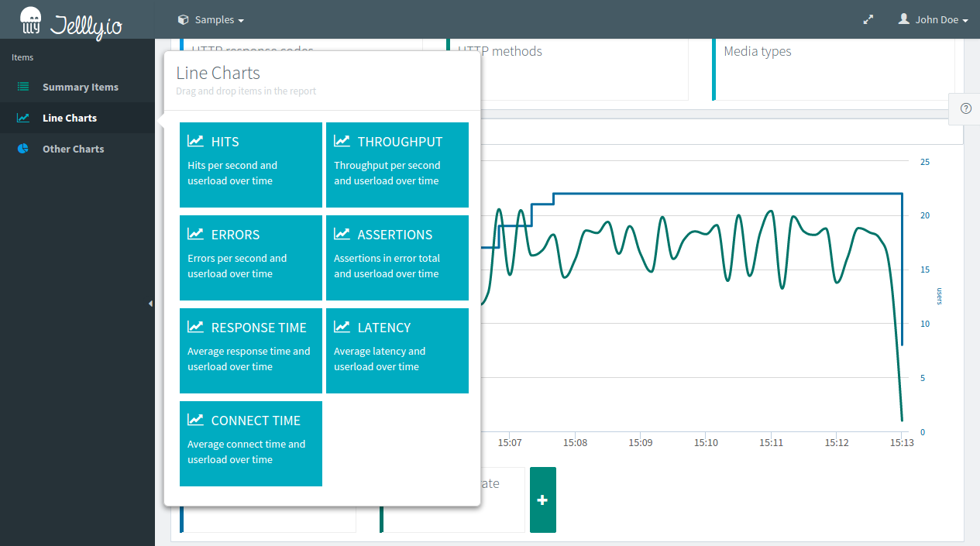The image size is (980, 546).
Task: Click the Line Charts sidebar icon
Action: tap(23, 118)
